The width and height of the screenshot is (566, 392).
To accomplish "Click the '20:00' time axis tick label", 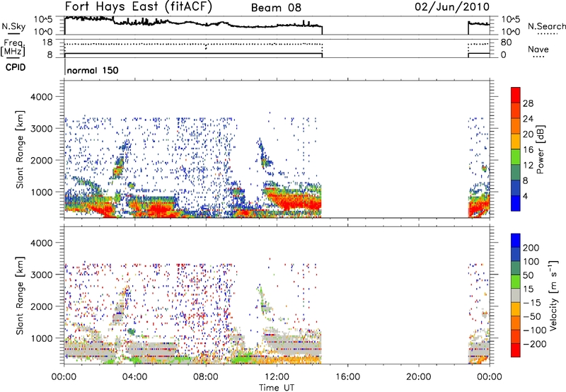I will pyautogui.click(x=418, y=377).
